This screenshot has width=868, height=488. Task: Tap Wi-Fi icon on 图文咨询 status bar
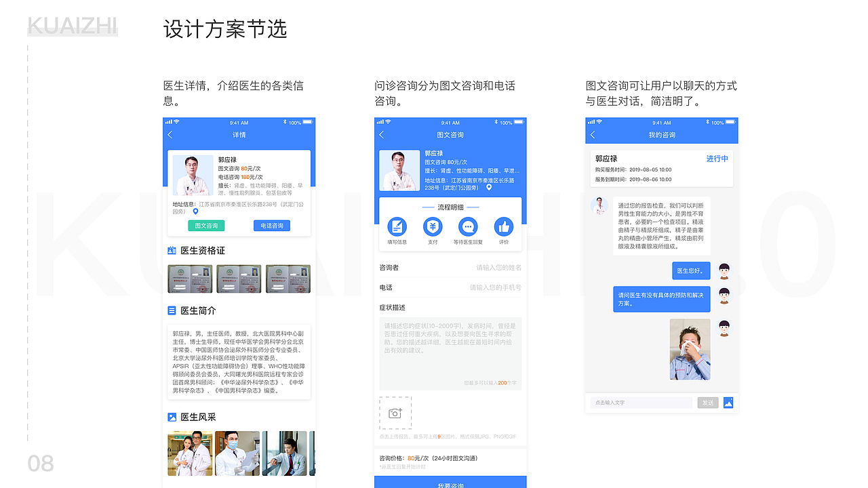pyautogui.click(x=388, y=122)
